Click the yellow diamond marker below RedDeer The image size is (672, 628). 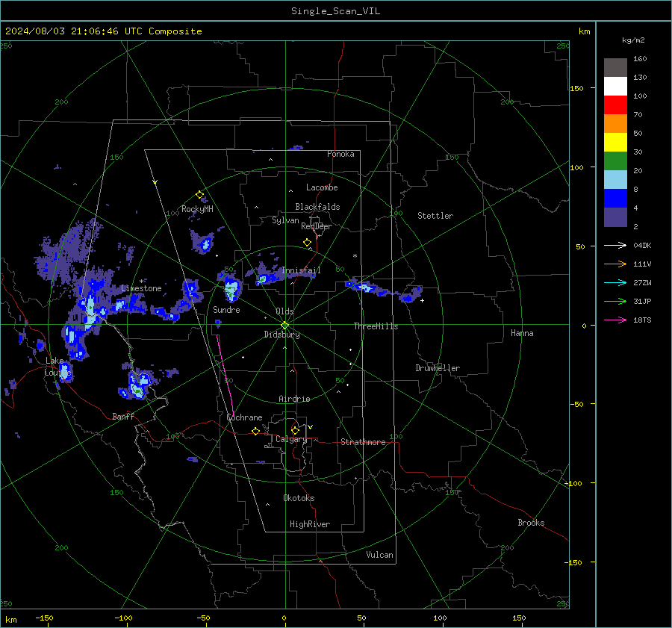(x=307, y=243)
